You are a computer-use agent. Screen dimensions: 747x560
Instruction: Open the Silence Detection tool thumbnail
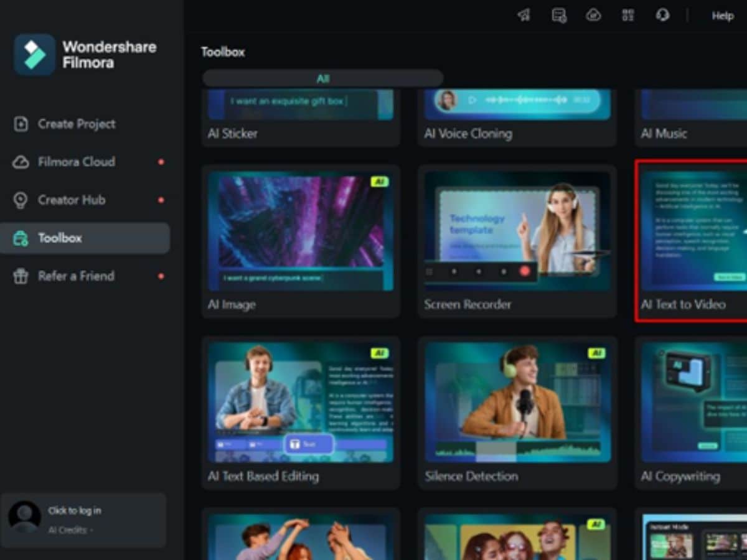pyautogui.click(x=517, y=402)
